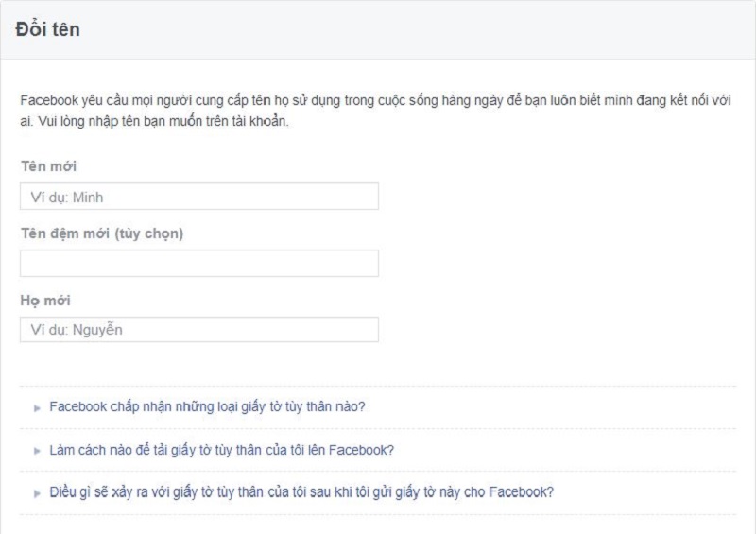This screenshot has width=756, height=534.
Task: Click the 'Tên đệm mới' field label
Action: (102, 233)
